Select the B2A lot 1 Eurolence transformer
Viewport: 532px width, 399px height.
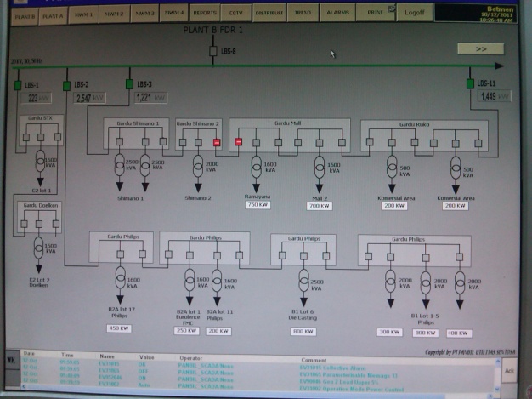(190, 280)
